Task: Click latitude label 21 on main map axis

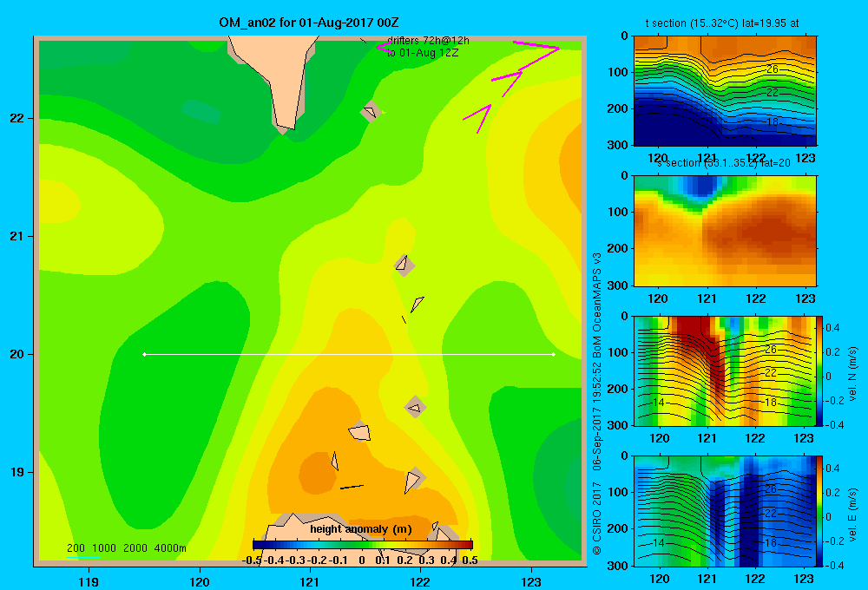Action: pos(17,236)
